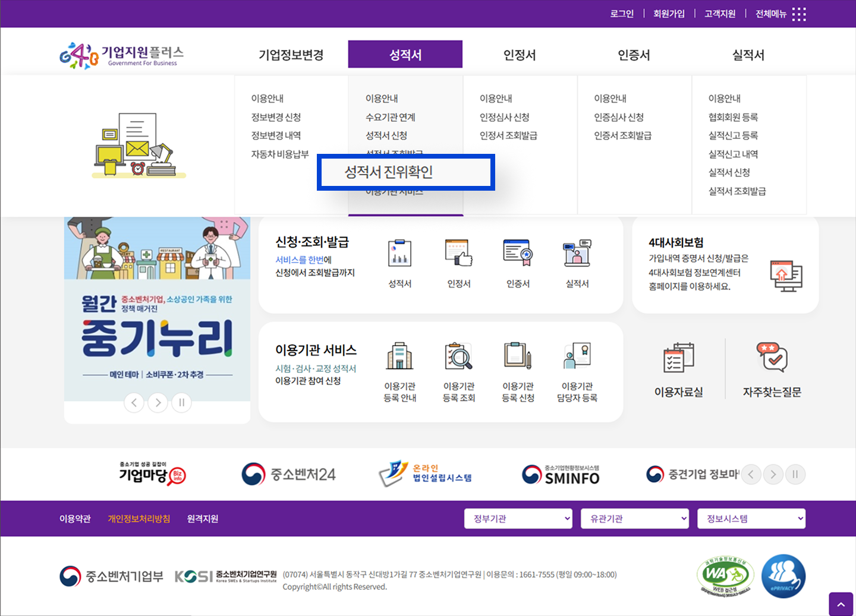Click the 이용기관 등록 신청 clipboard icon
856x616 pixels.
[x=518, y=356]
